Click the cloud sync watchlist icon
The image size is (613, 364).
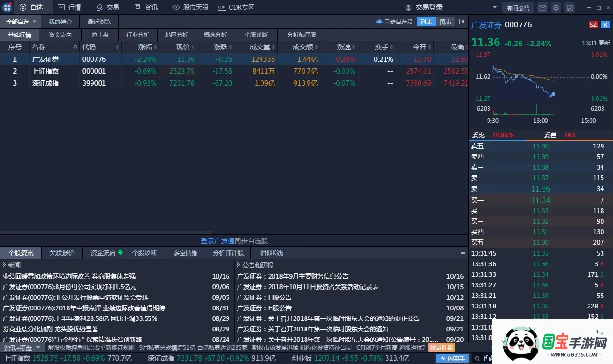click(x=379, y=22)
